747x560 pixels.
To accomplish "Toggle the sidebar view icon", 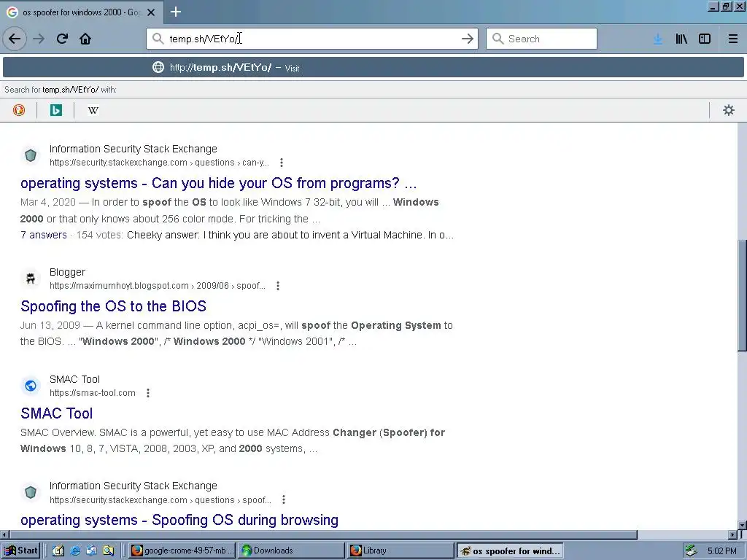I will coord(705,39).
